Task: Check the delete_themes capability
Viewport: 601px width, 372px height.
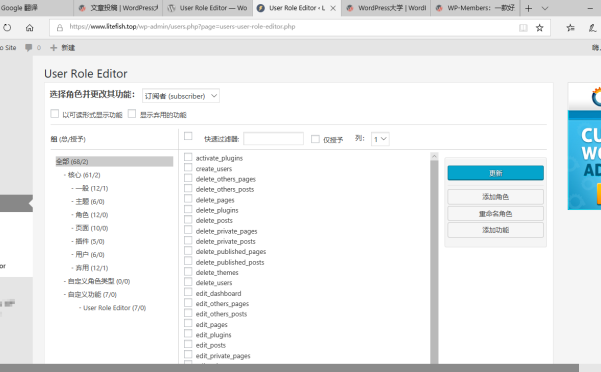Action: click(188, 272)
